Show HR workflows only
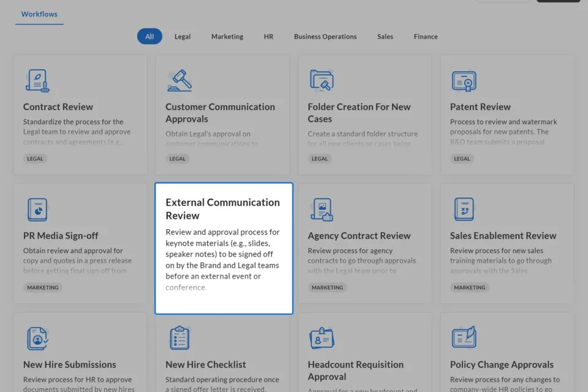Image resolution: width=588 pixels, height=392 pixels. click(x=268, y=37)
